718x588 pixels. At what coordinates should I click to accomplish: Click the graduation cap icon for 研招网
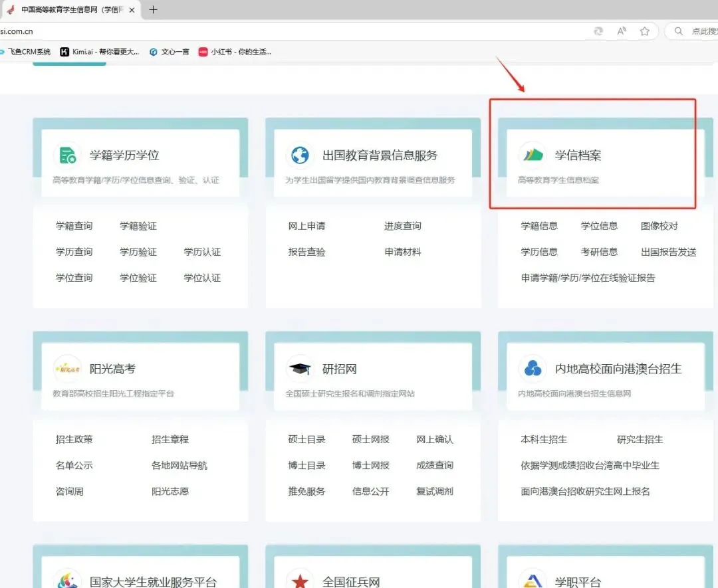[300, 369]
